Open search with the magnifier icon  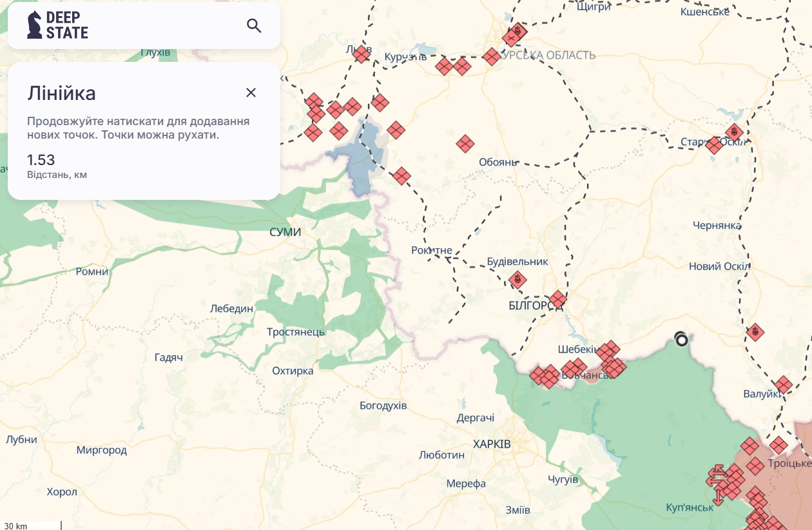click(254, 26)
